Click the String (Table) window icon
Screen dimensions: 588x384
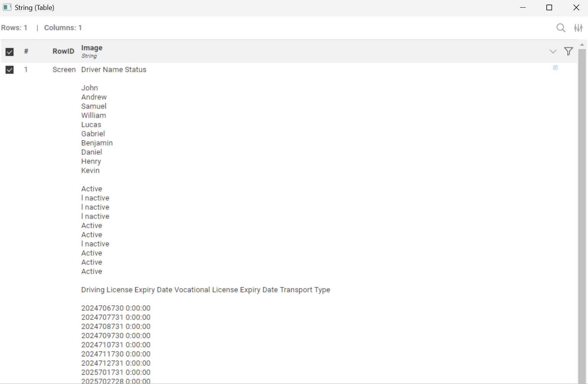(x=7, y=7)
